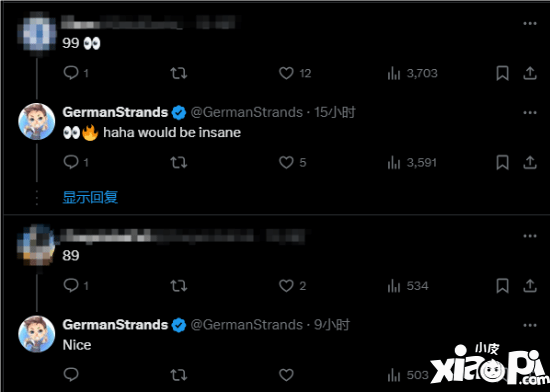Image resolution: width=550 pixels, height=392 pixels.
Task: Bookmark the "89" tweet
Action: [x=502, y=286]
